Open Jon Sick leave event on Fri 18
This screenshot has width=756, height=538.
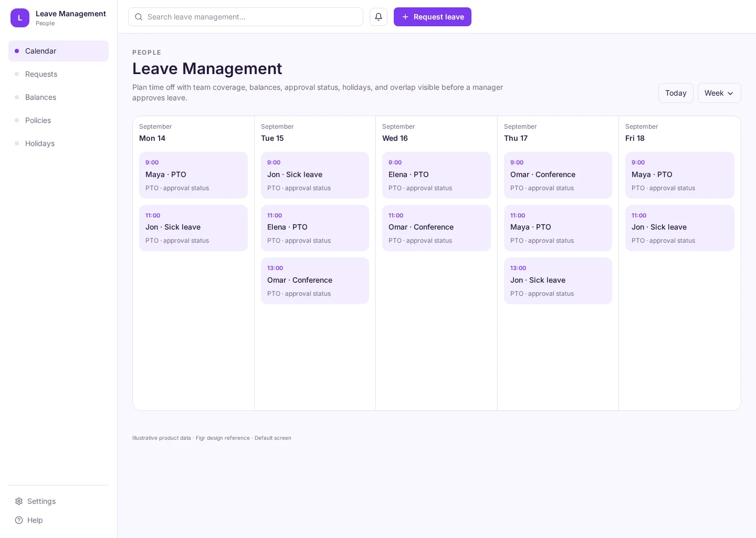click(680, 228)
